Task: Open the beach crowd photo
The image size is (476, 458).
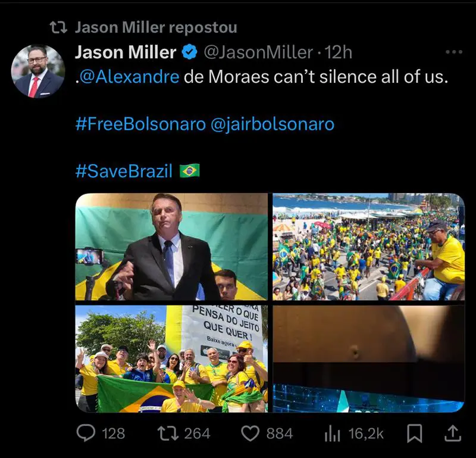Action: coord(368,247)
